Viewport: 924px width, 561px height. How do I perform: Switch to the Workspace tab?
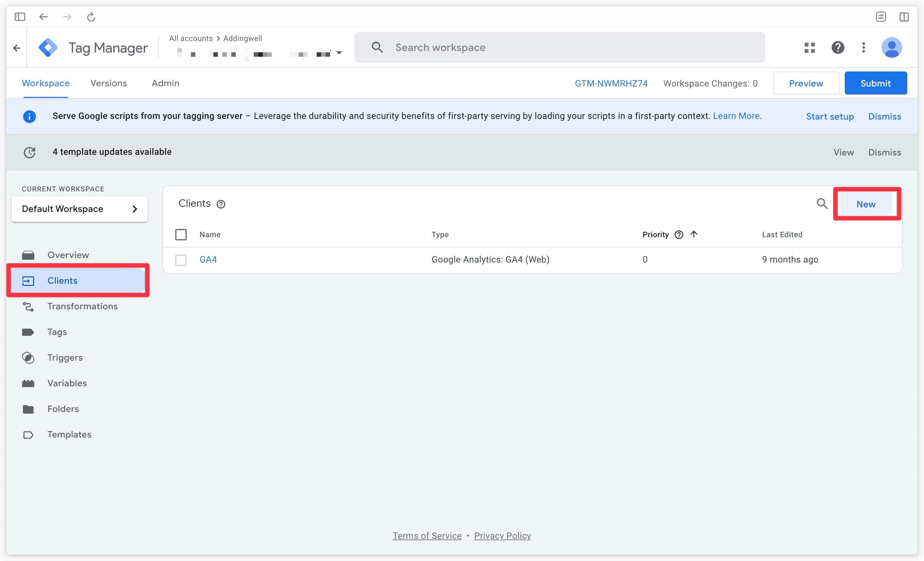click(x=46, y=83)
